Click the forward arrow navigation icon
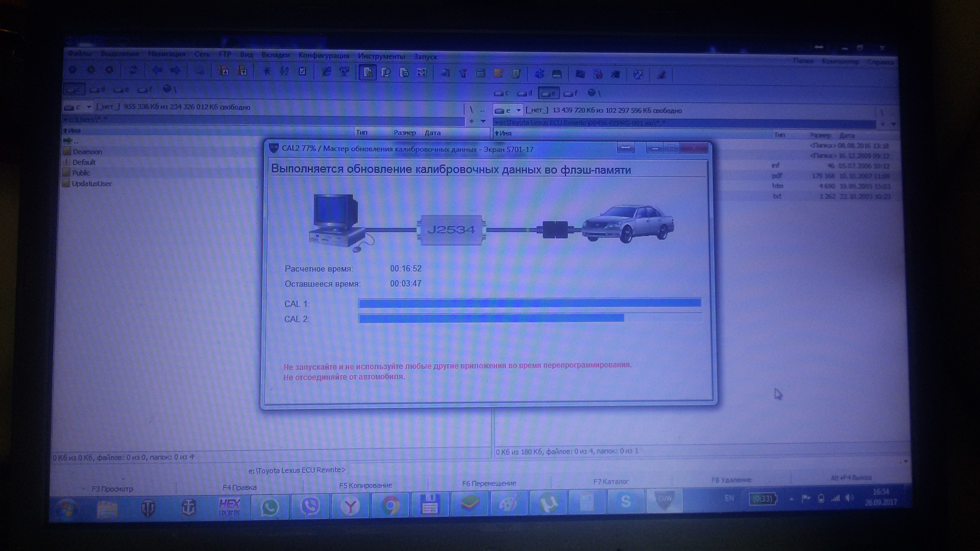 [175, 70]
